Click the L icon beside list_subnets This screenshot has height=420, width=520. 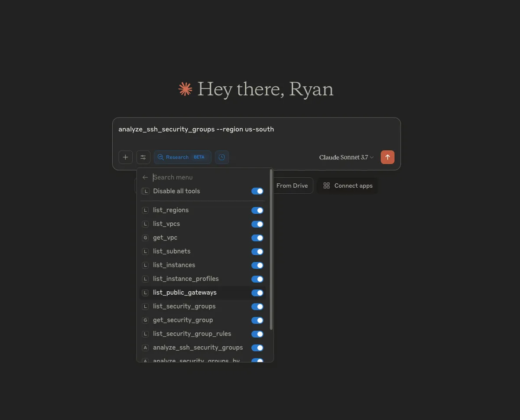(146, 251)
